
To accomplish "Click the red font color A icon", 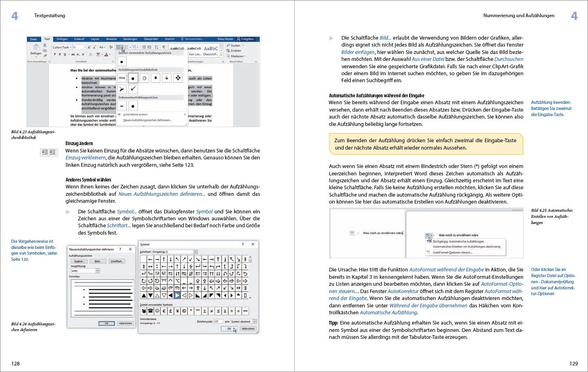I will [106, 54].
